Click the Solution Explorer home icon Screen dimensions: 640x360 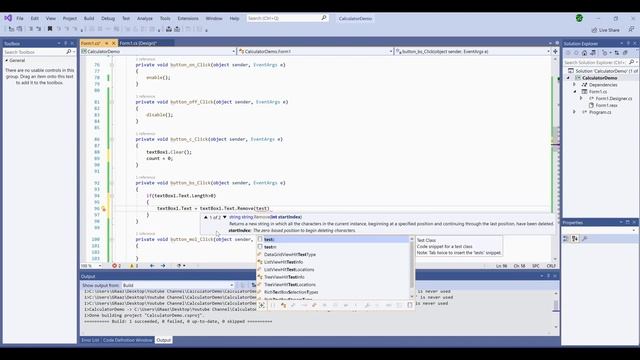[584, 53]
